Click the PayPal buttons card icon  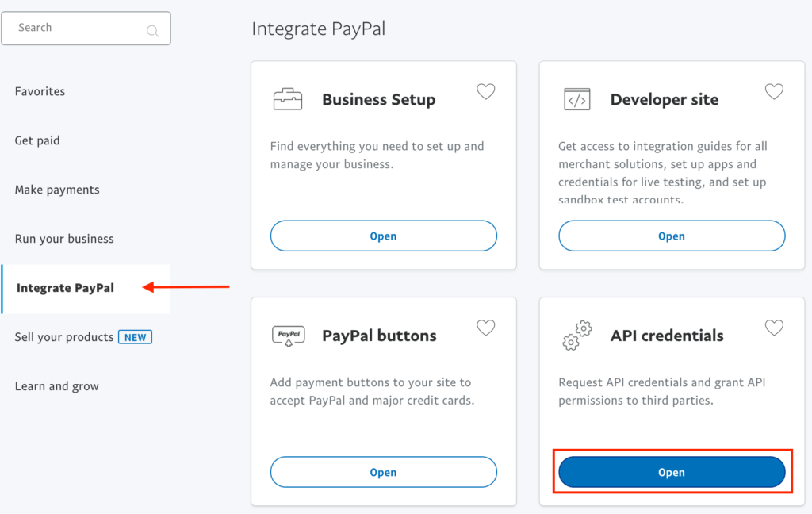click(289, 336)
